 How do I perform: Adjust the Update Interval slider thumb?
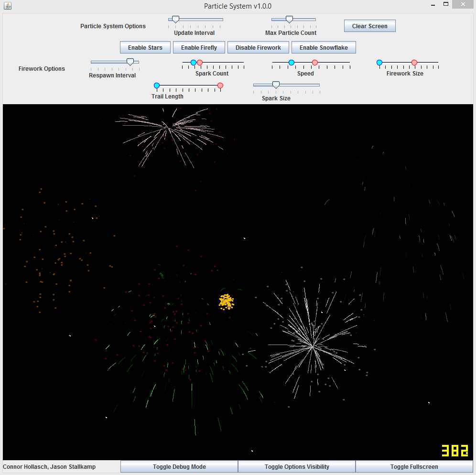175,18
